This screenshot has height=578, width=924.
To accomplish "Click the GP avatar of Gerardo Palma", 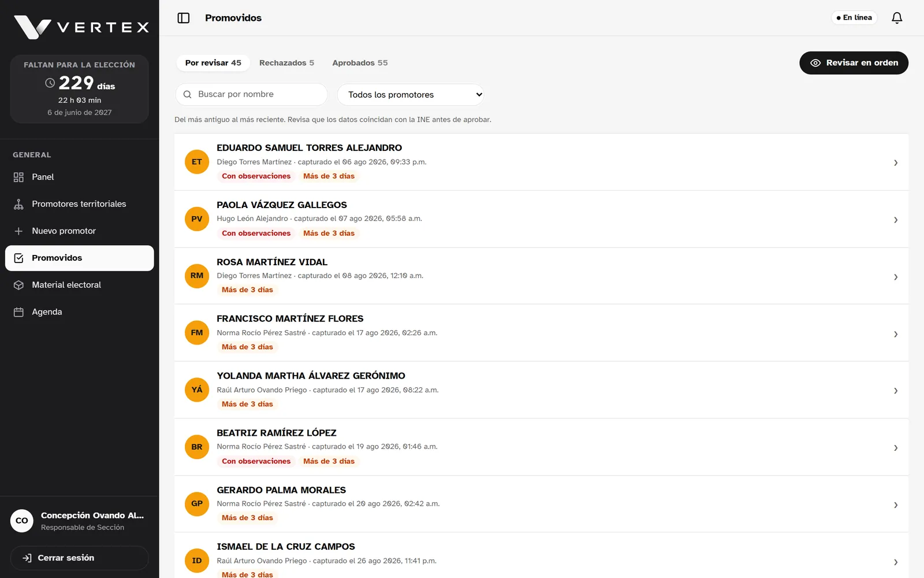I will click(197, 503).
